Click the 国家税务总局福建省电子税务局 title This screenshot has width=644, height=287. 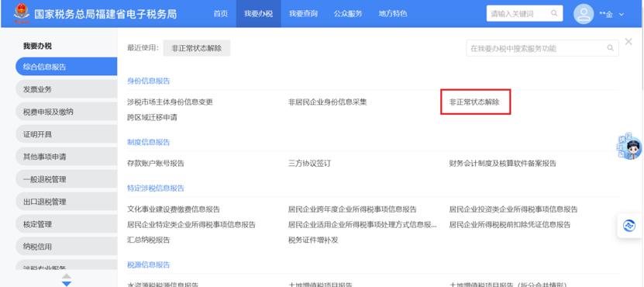(x=105, y=13)
